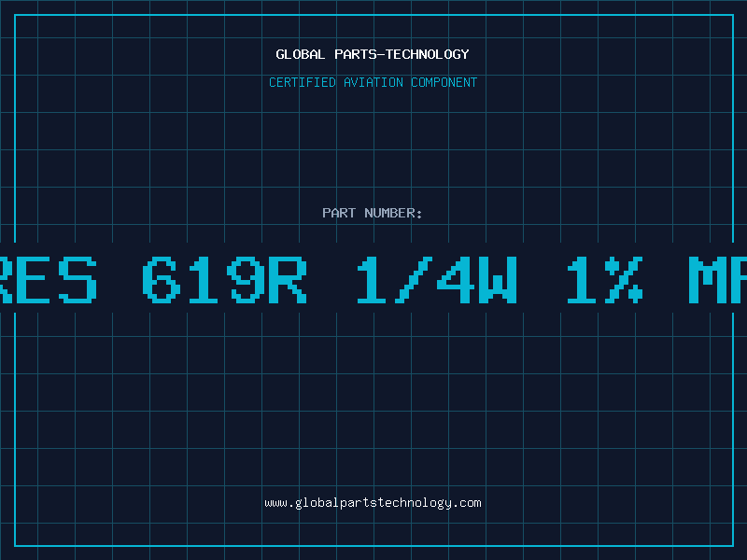The width and height of the screenshot is (747, 560).
Task: Click the PART NUMBER: label
Action: (x=373, y=213)
